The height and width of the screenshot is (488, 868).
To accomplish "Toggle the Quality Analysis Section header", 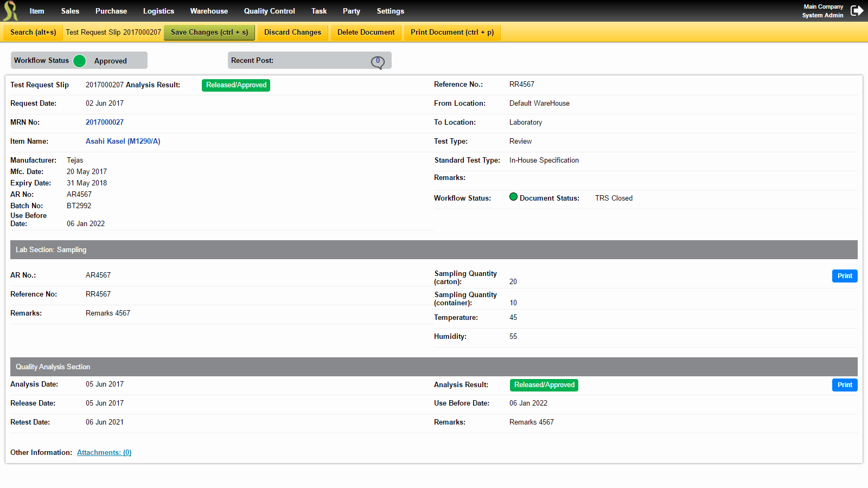I will (x=53, y=367).
